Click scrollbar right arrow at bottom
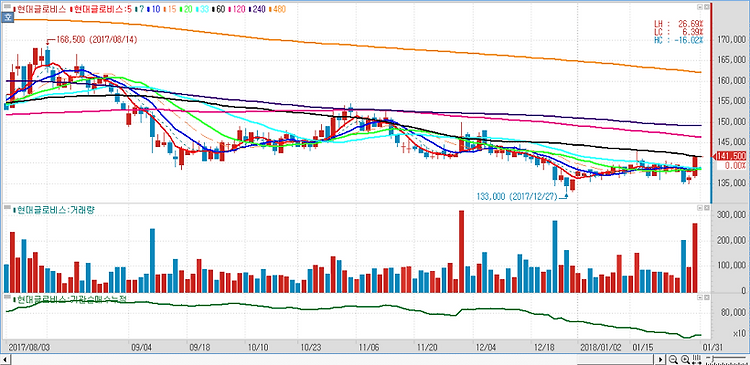 coord(661,359)
